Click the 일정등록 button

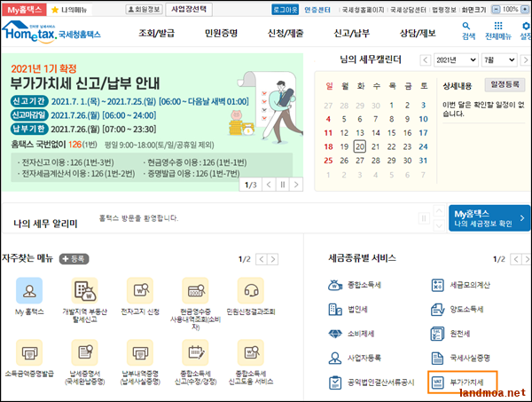[505, 84]
